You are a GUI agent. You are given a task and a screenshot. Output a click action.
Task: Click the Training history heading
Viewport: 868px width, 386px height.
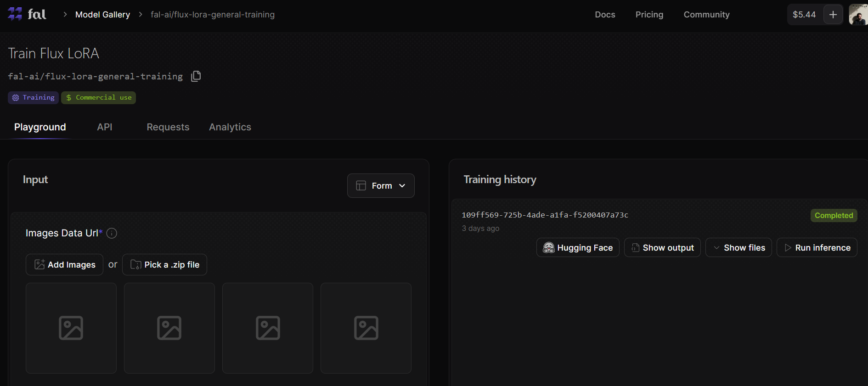coord(500,179)
